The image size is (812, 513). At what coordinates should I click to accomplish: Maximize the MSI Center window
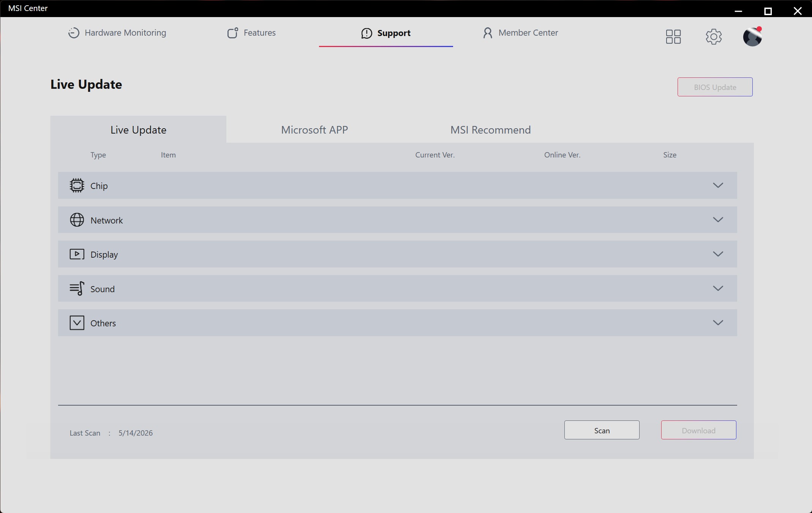(768, 11)
